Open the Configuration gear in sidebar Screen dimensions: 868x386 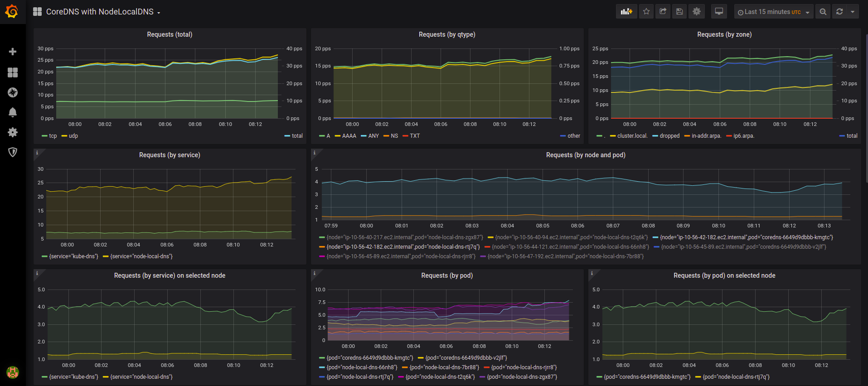click(x=13, y=132)
